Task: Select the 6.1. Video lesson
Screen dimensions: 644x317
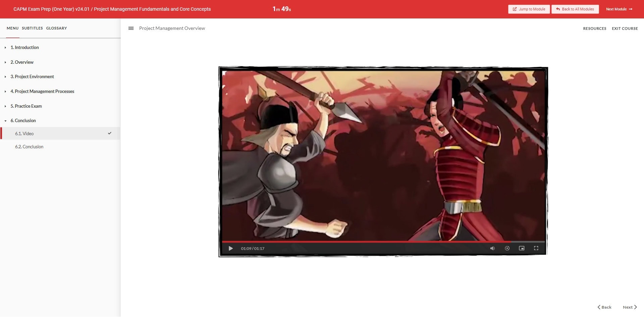Action: point(60,134)
